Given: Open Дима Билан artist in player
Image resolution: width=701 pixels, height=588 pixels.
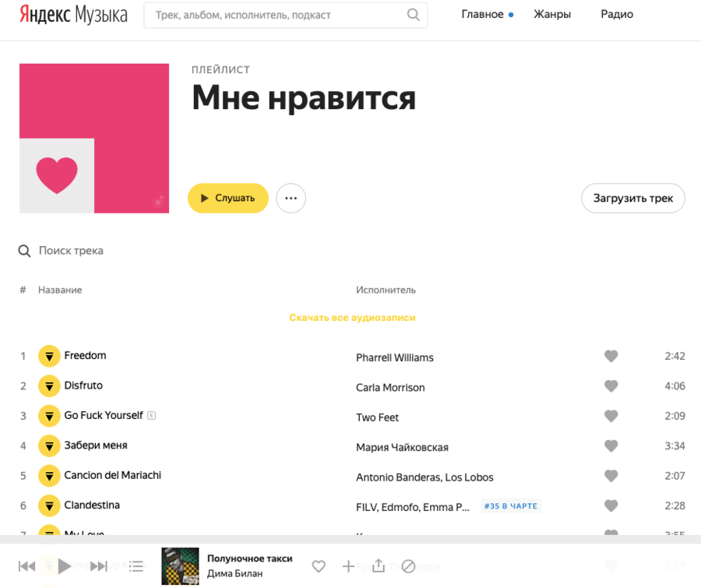Looking at the screenshot, I should click(x=234, y=574).
